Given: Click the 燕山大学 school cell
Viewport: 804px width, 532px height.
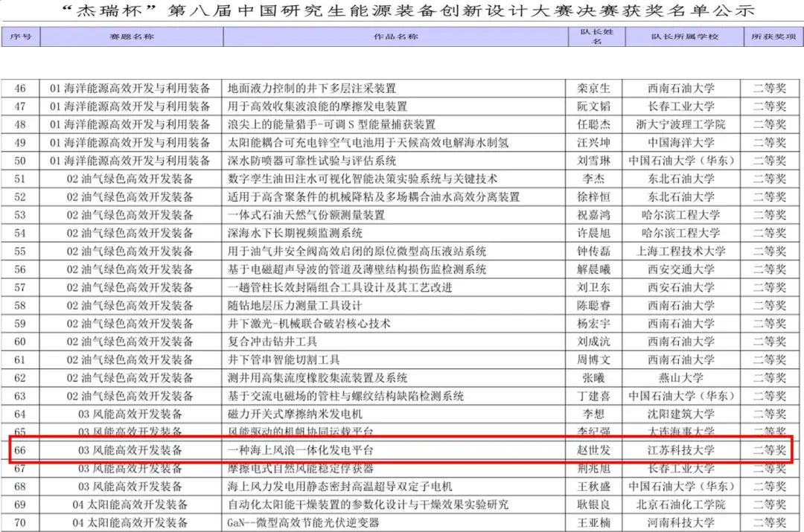Looking at the screenshot, I should pyautogui.click(x=681, y=378).
